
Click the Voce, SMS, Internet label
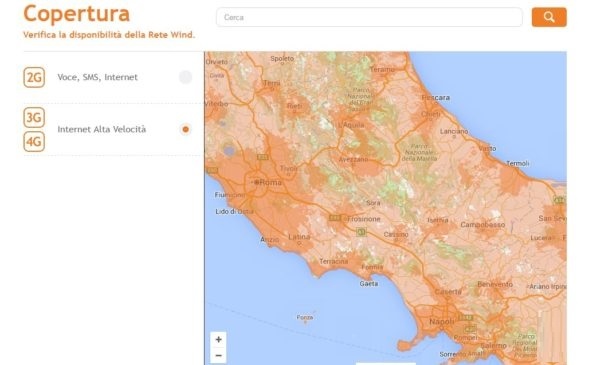click(x=98, y=77)
